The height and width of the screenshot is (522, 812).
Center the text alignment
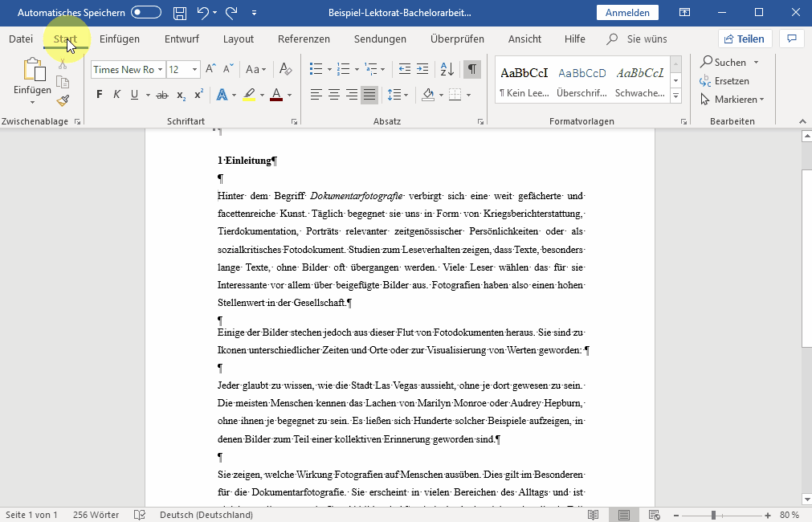(x=334, y=95)
